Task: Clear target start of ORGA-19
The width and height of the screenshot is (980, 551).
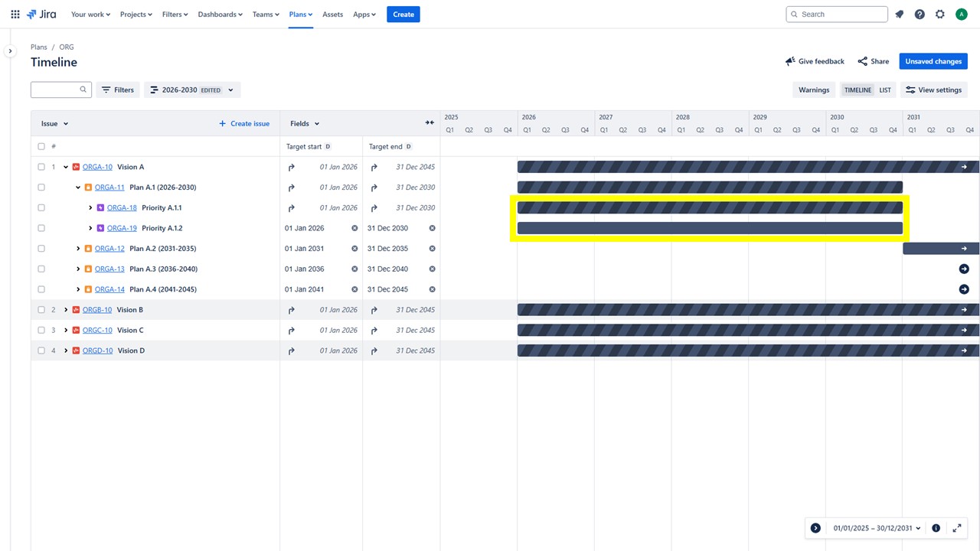Action: pos(354,228)
